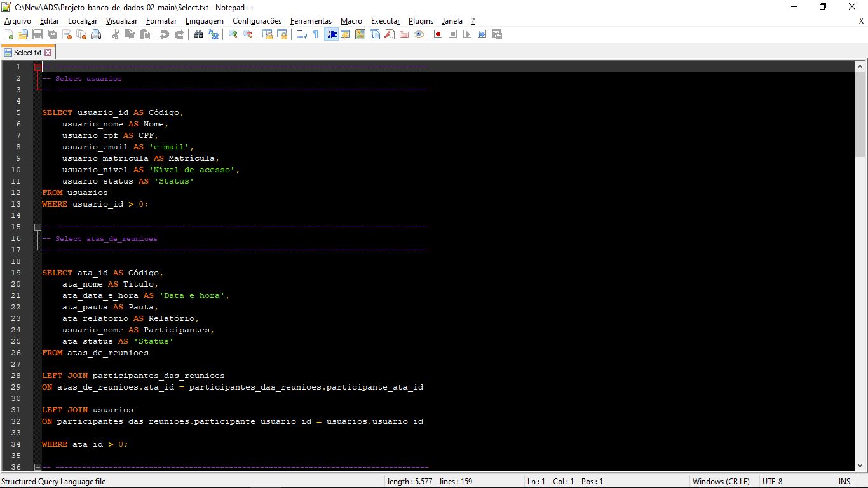Open Find dialog with binoculars icon
Screen dimensions: 868x488
point(198,34)
